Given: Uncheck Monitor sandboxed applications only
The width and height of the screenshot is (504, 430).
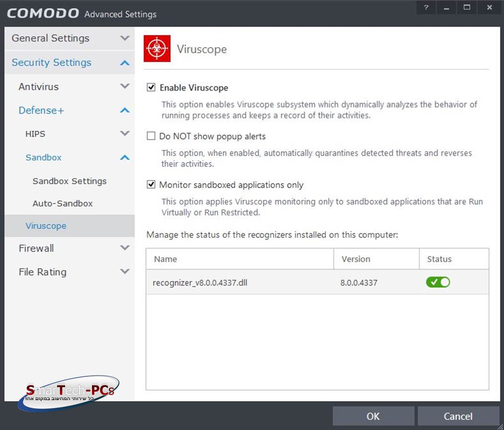Looking at the screenshot, I should point(151,185).
